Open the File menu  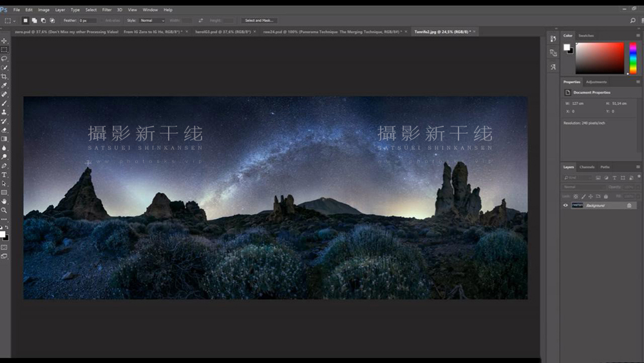click(x=17, y=10)
